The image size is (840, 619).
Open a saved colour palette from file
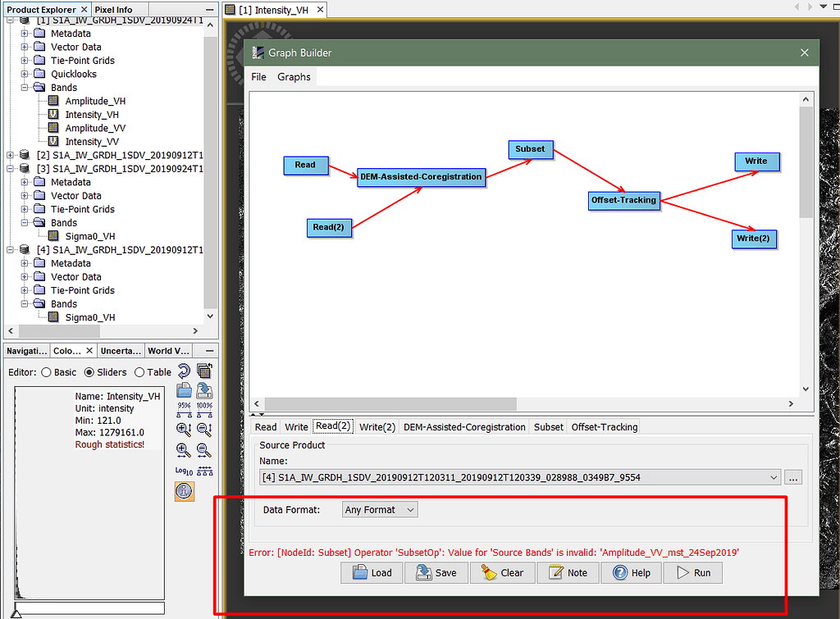pos(183,389)
